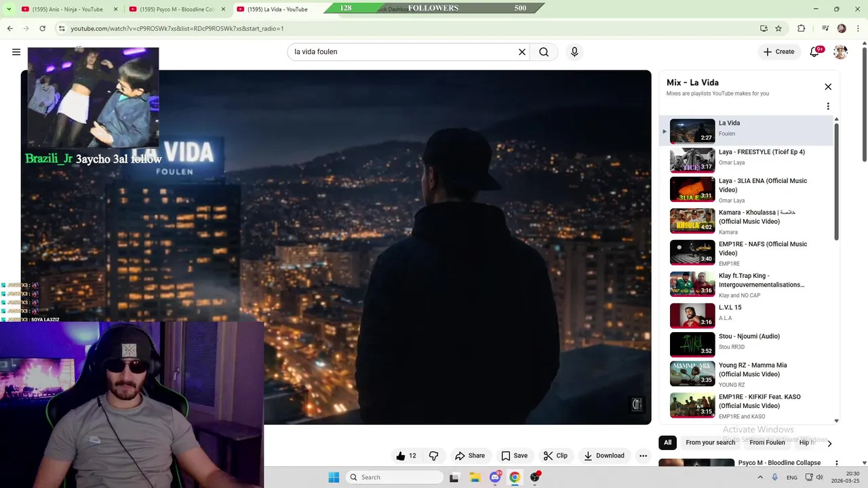Play EMP1RE - NAFS music video
Image resolution: width=868 pixels, height=488 pixels.
[x=746, y=253]
